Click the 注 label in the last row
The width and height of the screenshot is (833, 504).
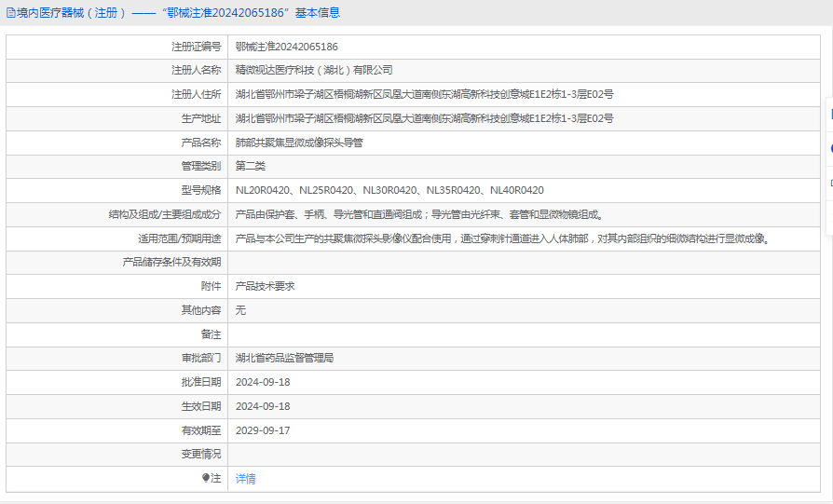215,479
